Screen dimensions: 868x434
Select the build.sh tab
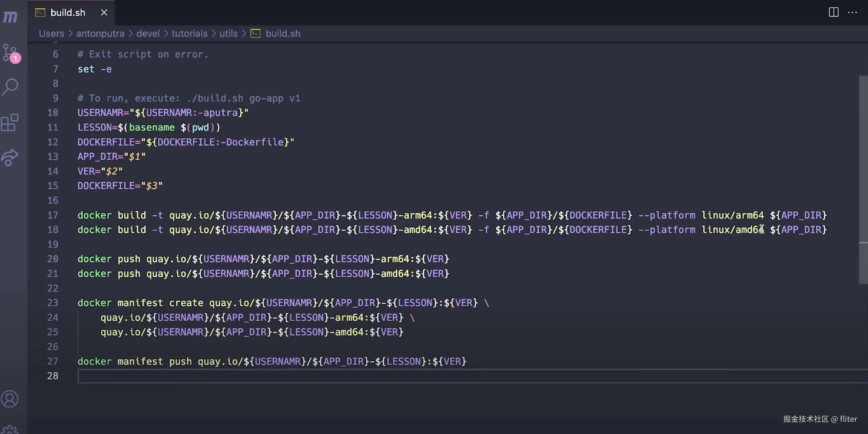67,12
